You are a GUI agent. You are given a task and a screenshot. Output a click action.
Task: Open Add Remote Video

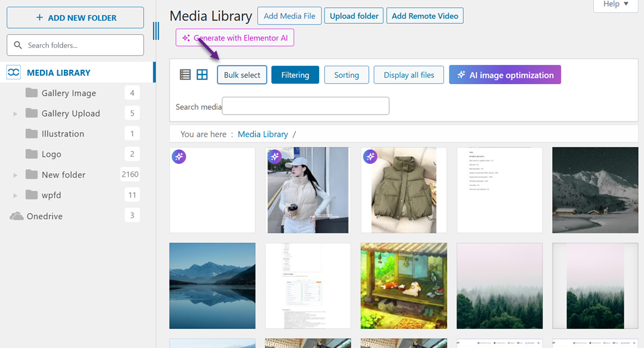424,16
